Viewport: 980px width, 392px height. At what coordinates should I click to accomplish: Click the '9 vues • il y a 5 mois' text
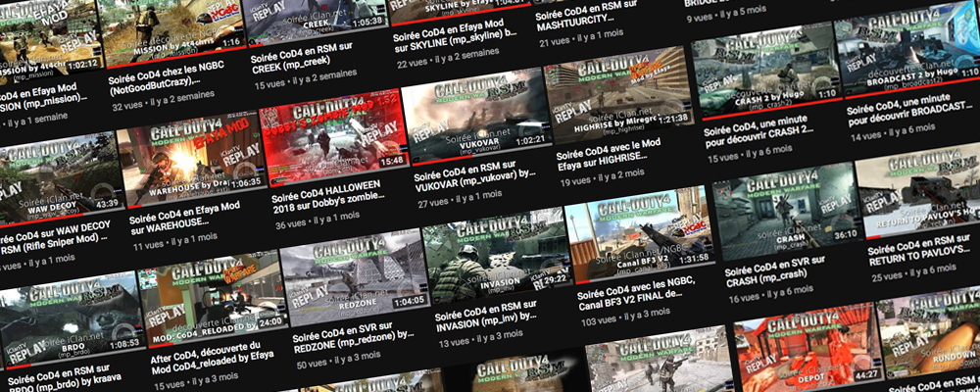click(725, 15)
